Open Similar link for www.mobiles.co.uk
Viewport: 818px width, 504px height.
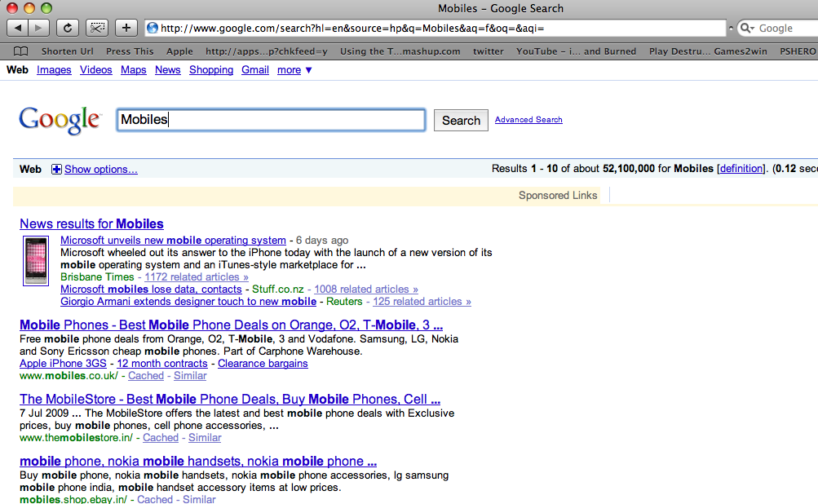(190, 376)
